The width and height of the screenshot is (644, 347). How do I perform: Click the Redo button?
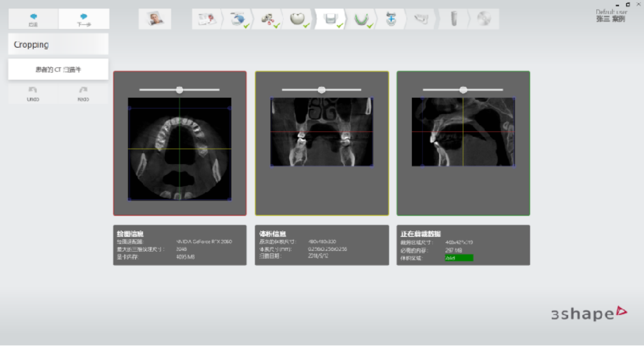click(83, 94)
